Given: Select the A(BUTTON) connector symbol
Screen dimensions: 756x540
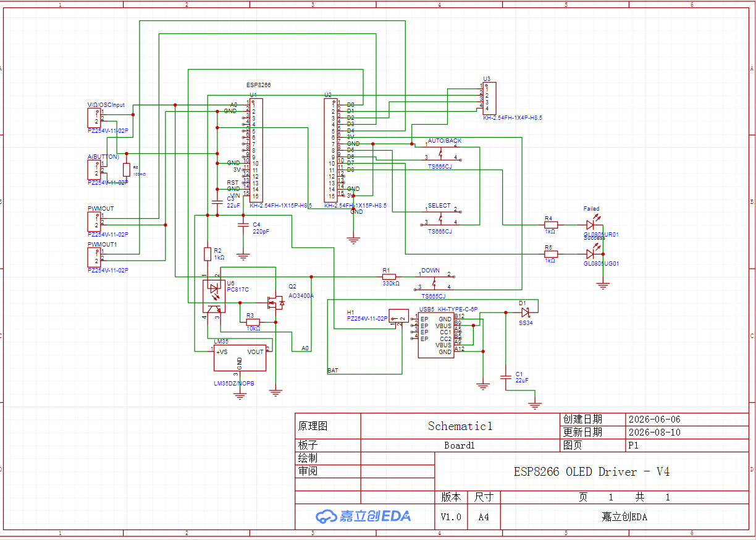Looking at the screenshot, I should tap(94, 170).
